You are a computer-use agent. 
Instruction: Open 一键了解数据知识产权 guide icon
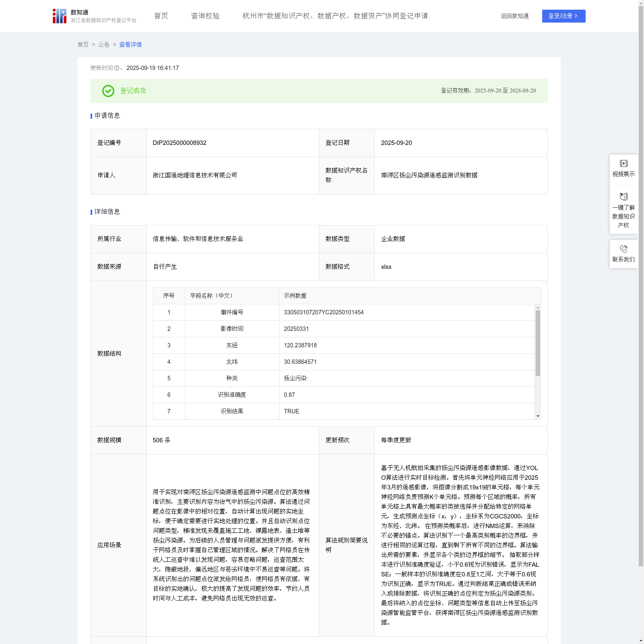(x=623, y=197)
